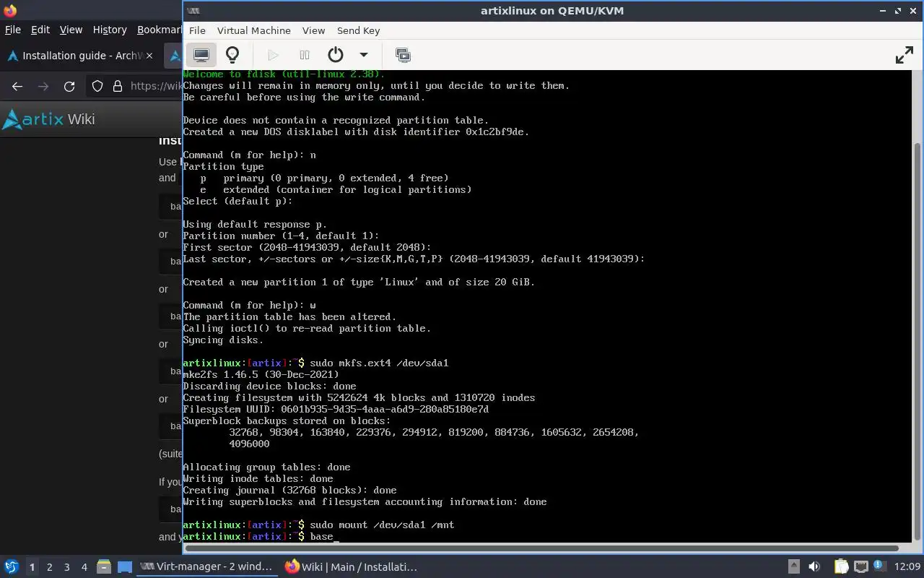Open the volume control tray icon
The height and width of the screenshot is (578, 924).
814,566
